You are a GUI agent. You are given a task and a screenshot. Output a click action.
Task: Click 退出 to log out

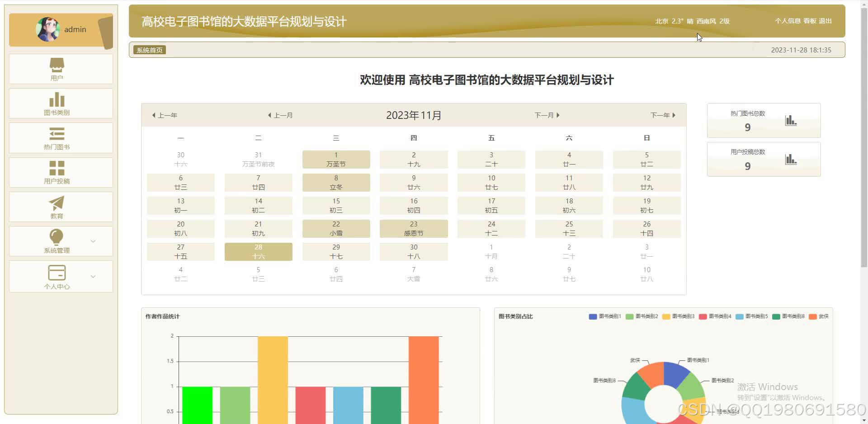[825, 21]
